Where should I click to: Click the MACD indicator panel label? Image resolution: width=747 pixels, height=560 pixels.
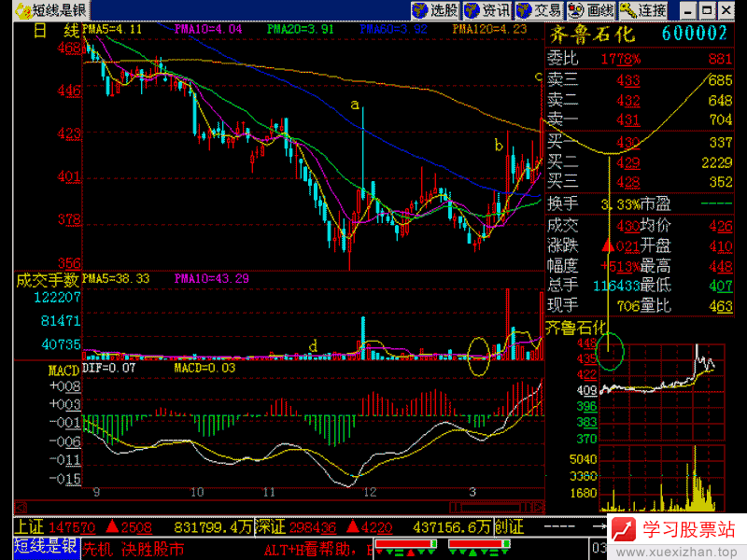[x=63, y=370]
